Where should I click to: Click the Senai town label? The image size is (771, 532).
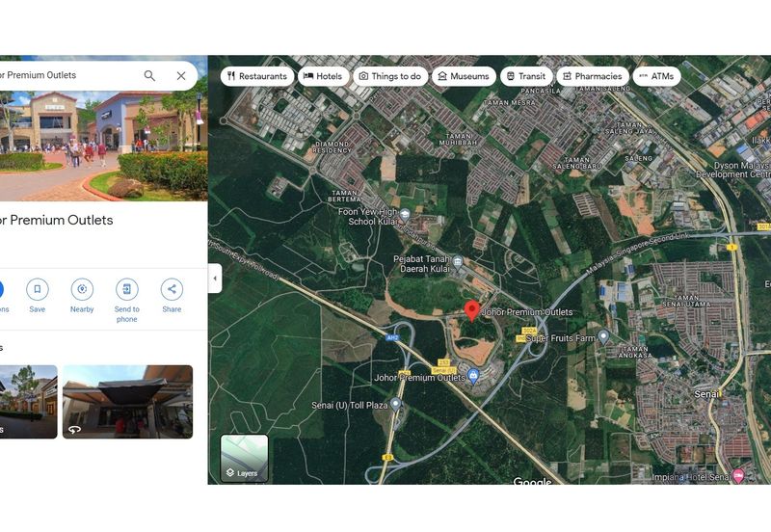tap(706, 394)
